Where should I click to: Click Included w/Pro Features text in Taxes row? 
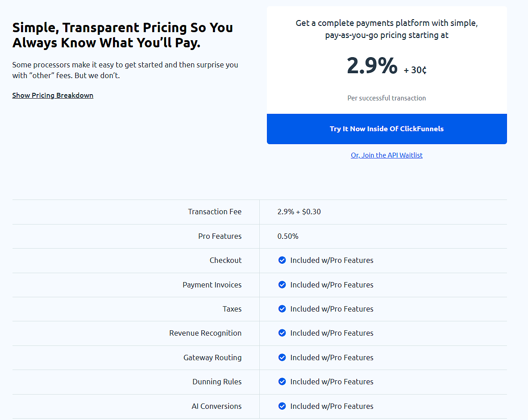point(332,308)
